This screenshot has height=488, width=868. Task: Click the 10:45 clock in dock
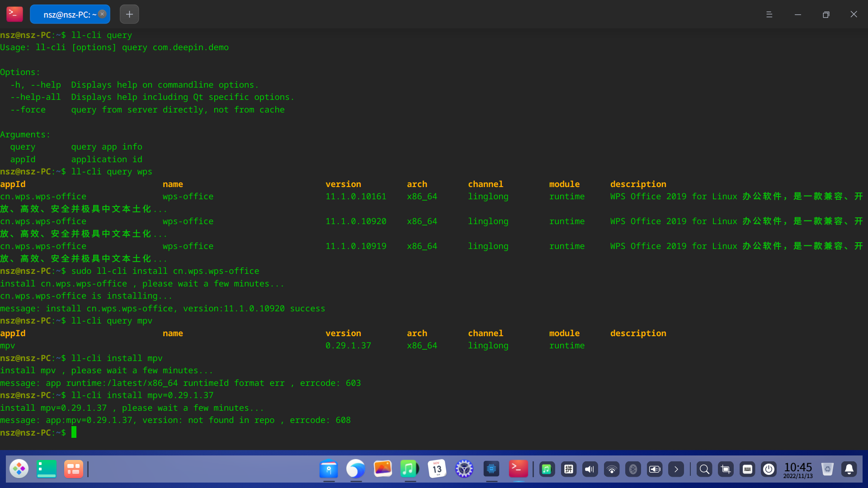tap(798, 469)
